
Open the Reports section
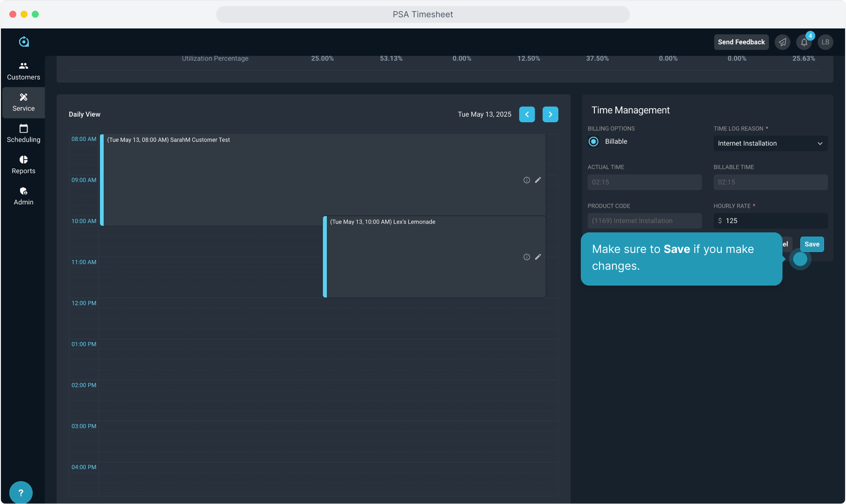23,165
